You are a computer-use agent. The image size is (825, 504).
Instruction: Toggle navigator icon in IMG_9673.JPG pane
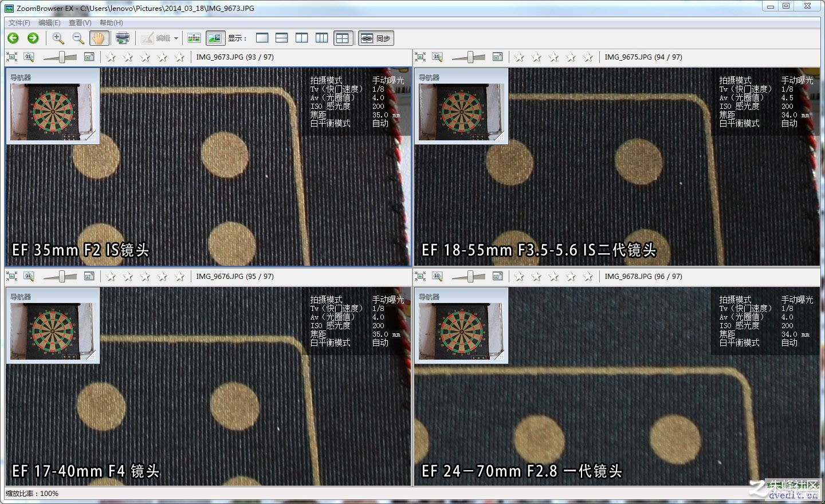click(89, 57)
